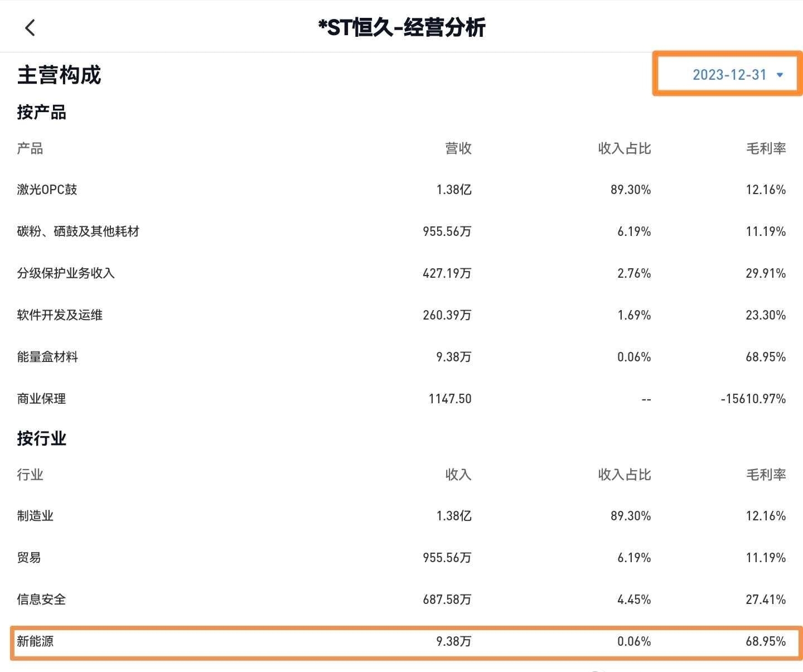Click 6.19% share in 贸易 row
The image size is (803, 672).
(x=634, y=558)
